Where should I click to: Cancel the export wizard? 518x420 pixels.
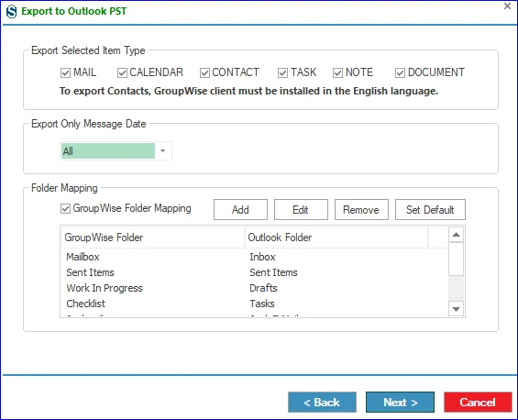pos(478,403)
